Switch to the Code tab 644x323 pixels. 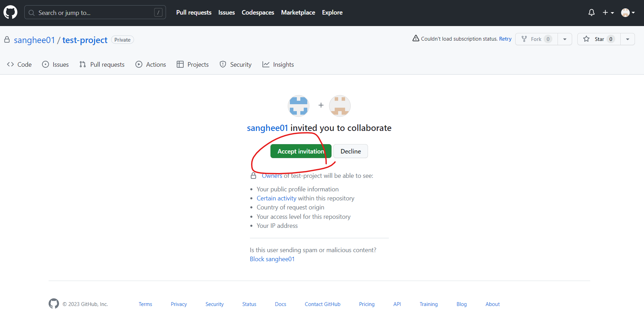coord(19,64)
